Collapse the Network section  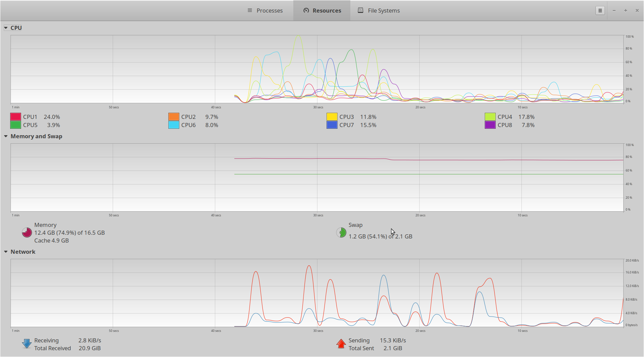pos(6,252)
